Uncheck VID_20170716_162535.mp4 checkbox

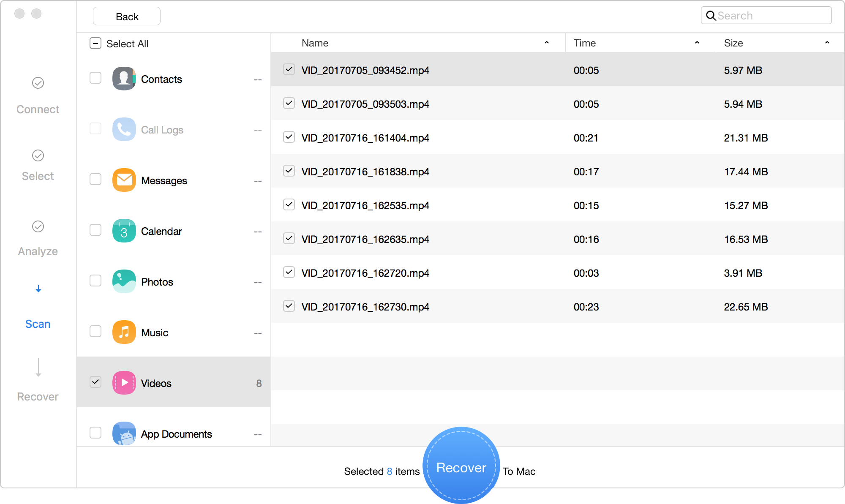[289, 204]
